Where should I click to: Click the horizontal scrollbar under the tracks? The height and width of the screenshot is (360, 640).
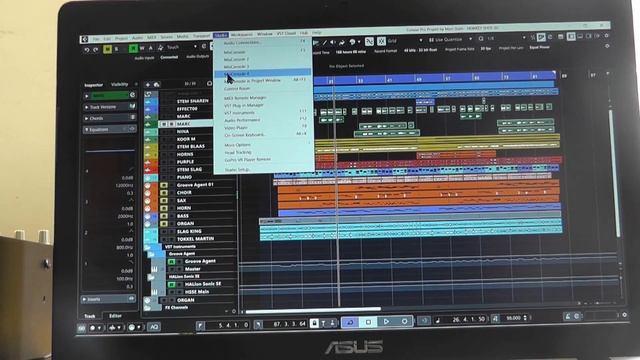point(313,310)
